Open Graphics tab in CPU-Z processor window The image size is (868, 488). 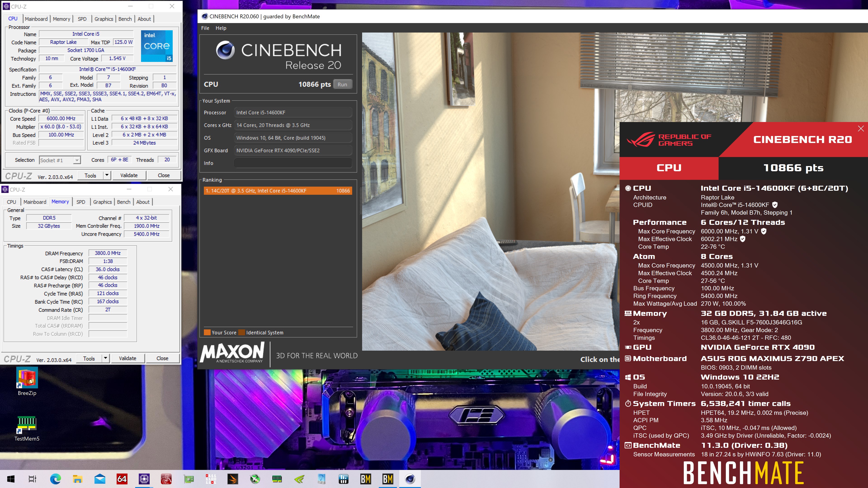click(x=104, y=19)
